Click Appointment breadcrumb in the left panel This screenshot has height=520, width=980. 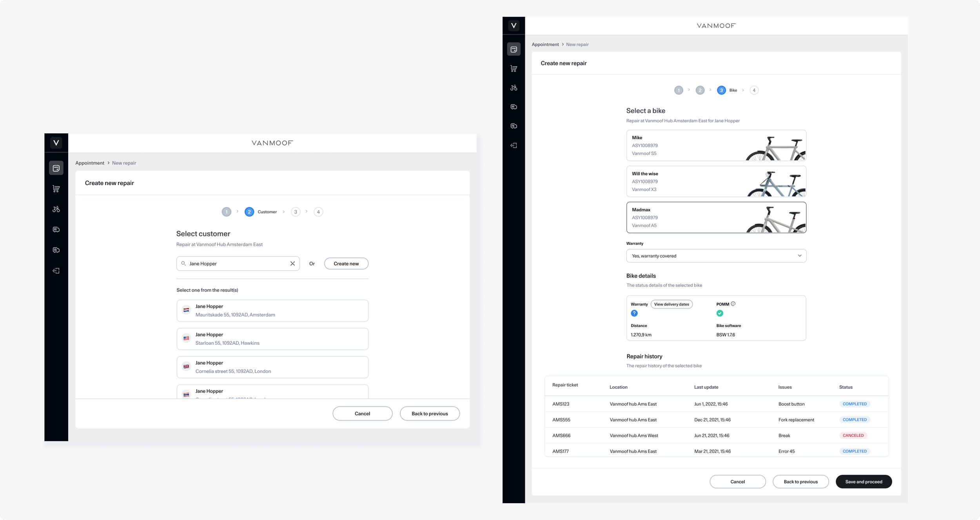click(x=90, y=163)
